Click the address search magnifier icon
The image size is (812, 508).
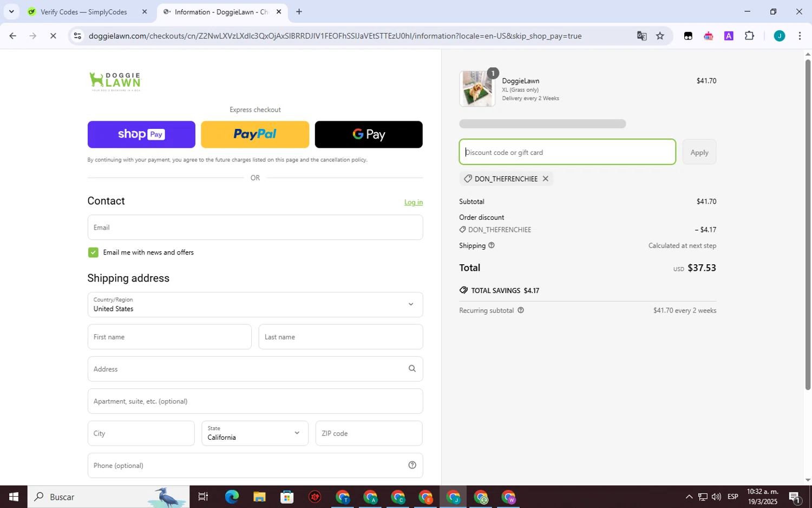click(x=412, y=369)
